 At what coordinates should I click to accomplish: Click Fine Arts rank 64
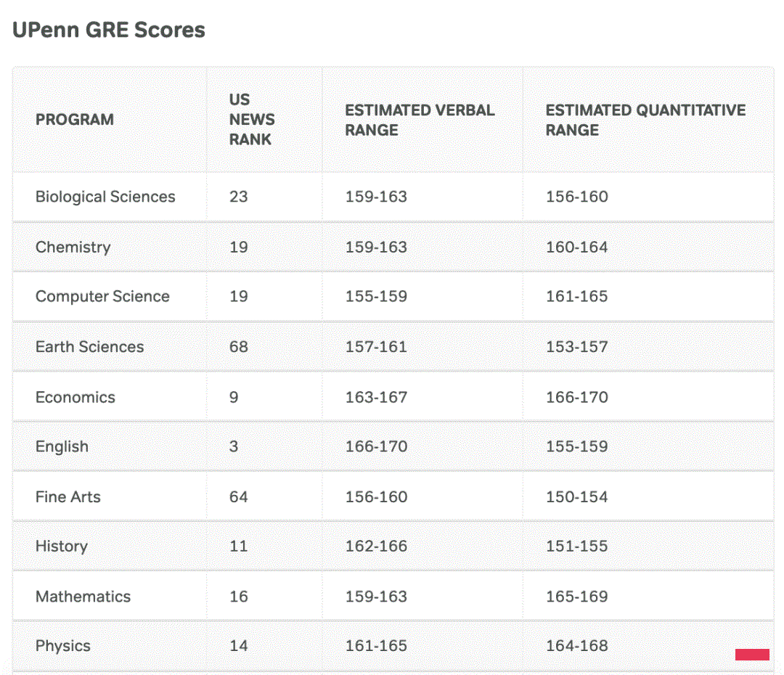[x=239, y=496]
